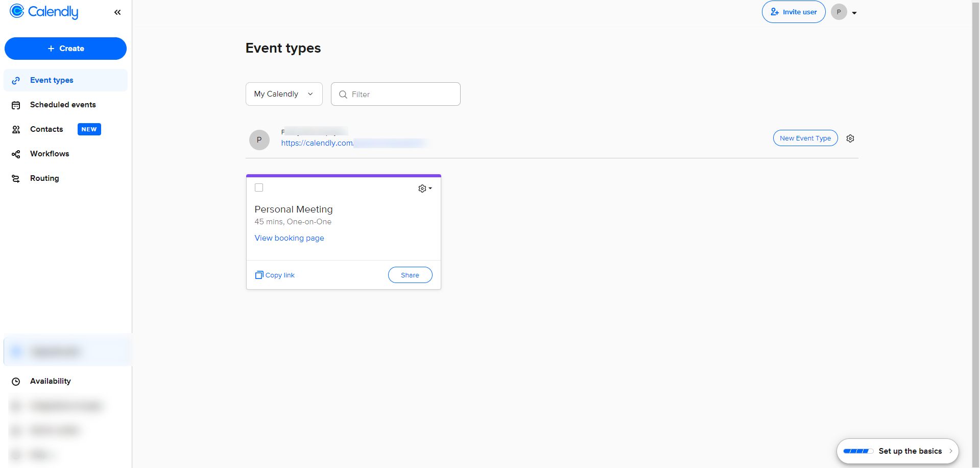Screen dimensions: 980x468
Task: Open the View booking page link
Action: [x=289, y=238]
